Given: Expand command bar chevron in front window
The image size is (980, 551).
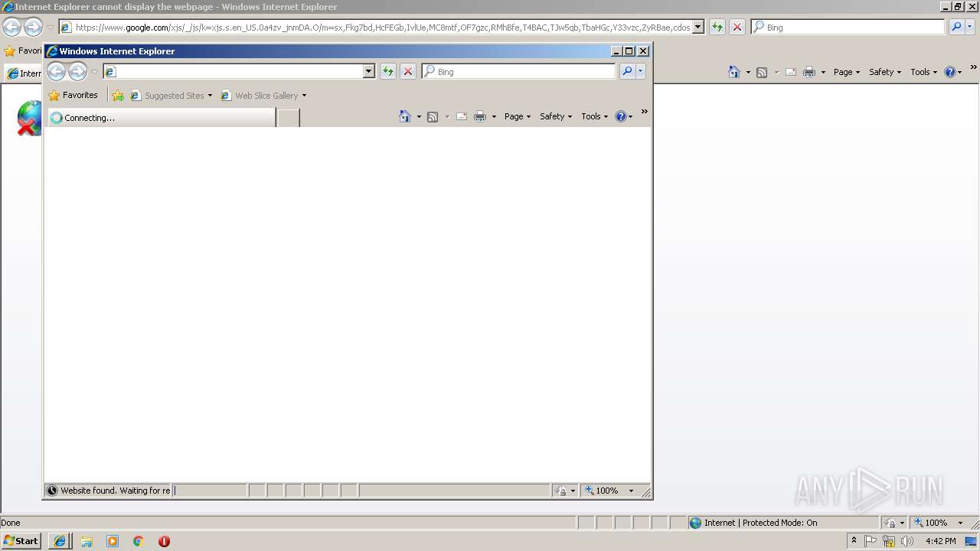Looking at the screenshot, I should point(645,112).
